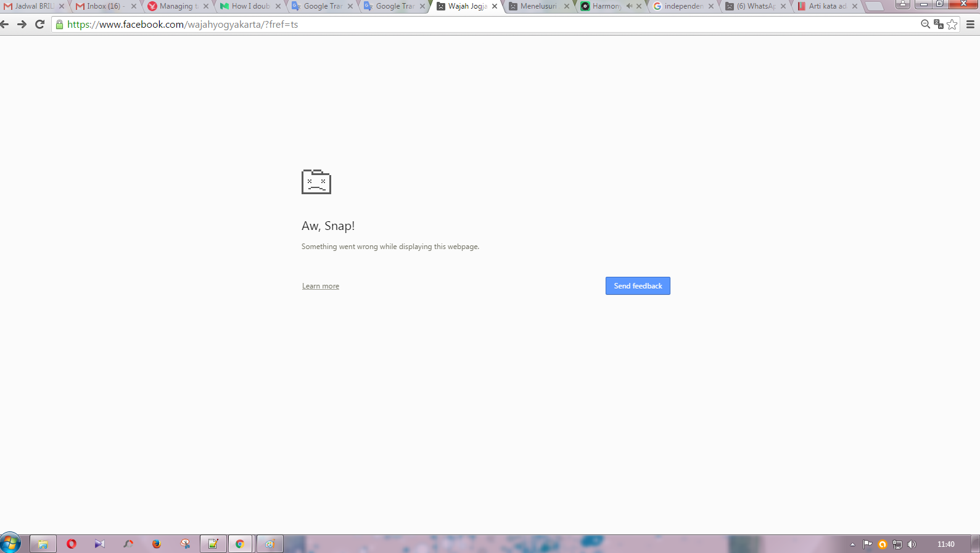Click the Learn more link
The height and width of the screenshot is (553, 980).
[x=321, y=286]
